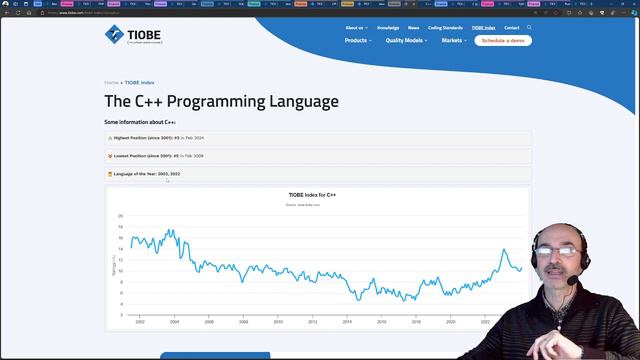Follow the Home breadcrumb link
The image size is (640, 360).
click(x=111, y=82)
